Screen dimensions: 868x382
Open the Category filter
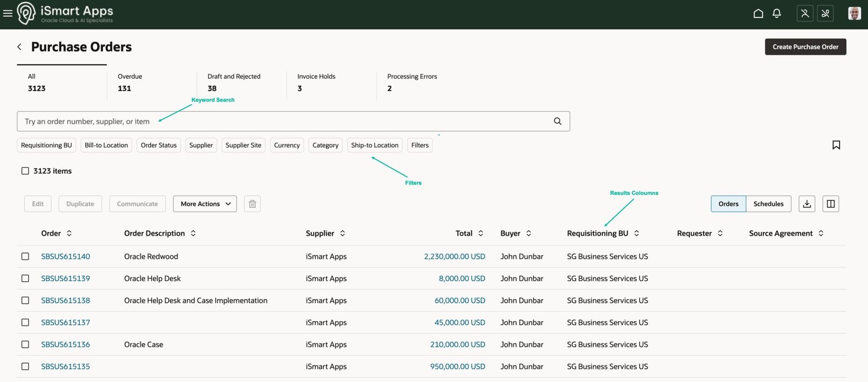click(325, 145)
